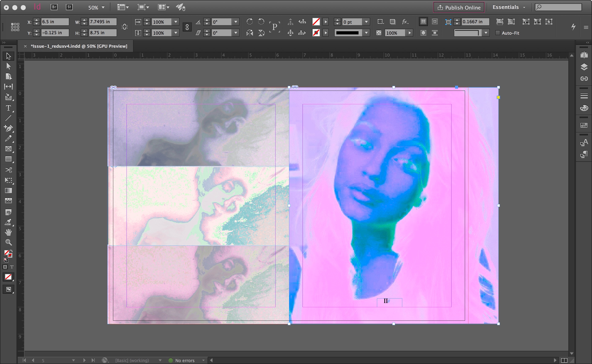Toggle constrain proportions for scaling link
The width and height of the screenshot is (592, 364).
tap(187, 27)
